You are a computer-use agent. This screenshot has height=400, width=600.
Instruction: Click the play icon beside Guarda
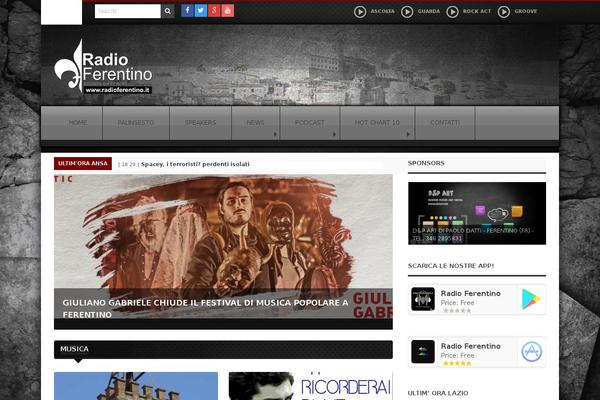pyautogui.click(x=407, y=12)
